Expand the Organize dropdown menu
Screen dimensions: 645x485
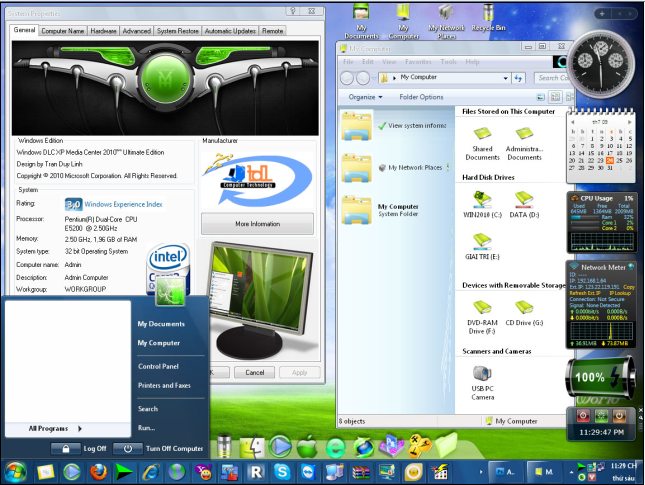pyautogui.click(x=365, y=97)
